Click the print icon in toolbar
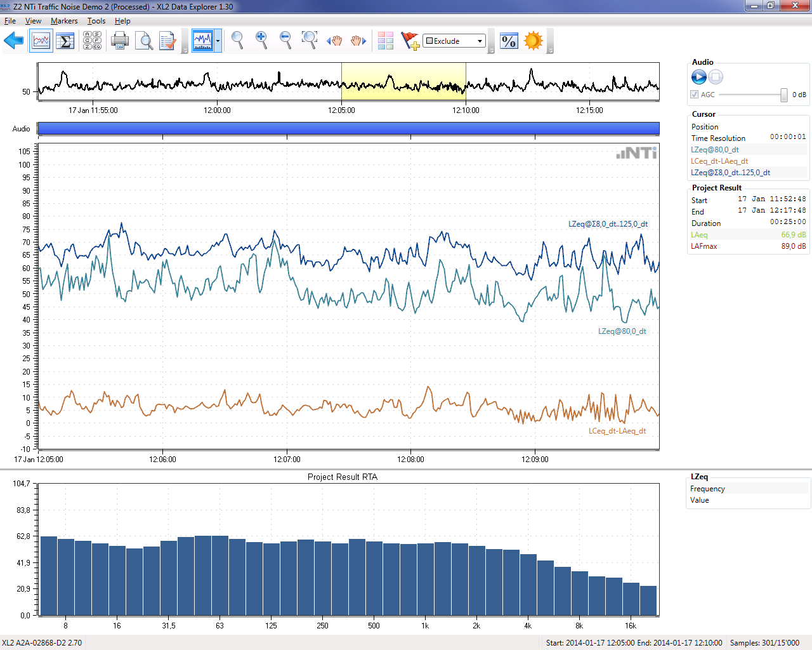The height and width of the screenshot is (650, 812). pyautogui.click(x=119, y=41)
